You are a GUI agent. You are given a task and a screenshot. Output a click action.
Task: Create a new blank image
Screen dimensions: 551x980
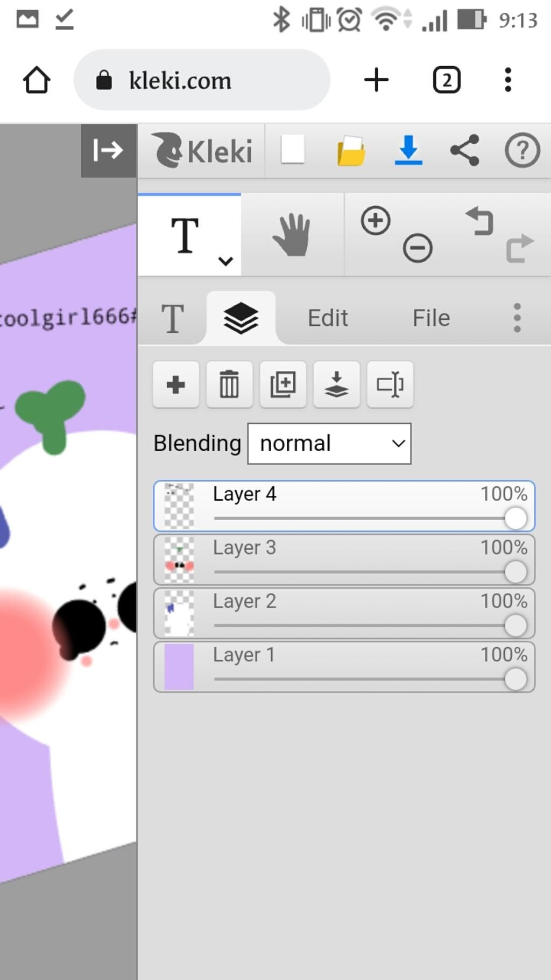[x=293, y=150]
